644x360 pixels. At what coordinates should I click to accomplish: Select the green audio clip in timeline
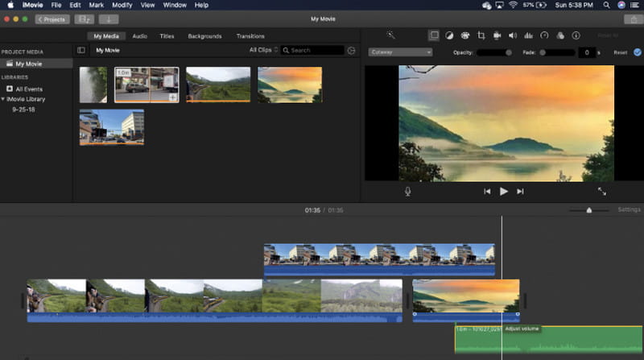(x=548, y=339)
